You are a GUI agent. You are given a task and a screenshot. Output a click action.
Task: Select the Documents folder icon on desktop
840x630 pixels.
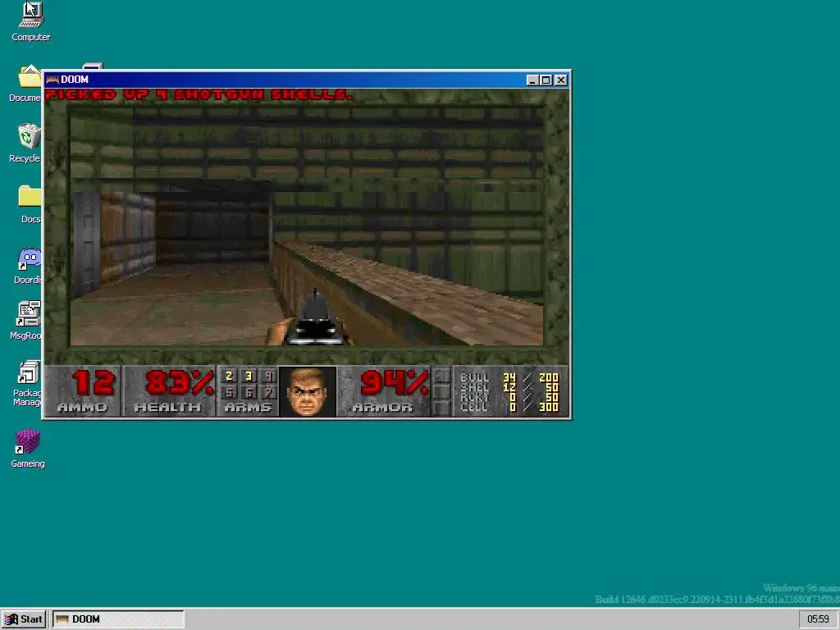coord(30,76)
